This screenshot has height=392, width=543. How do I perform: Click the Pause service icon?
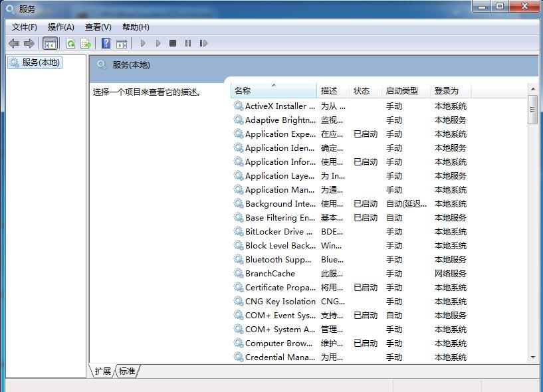point(187,43)
